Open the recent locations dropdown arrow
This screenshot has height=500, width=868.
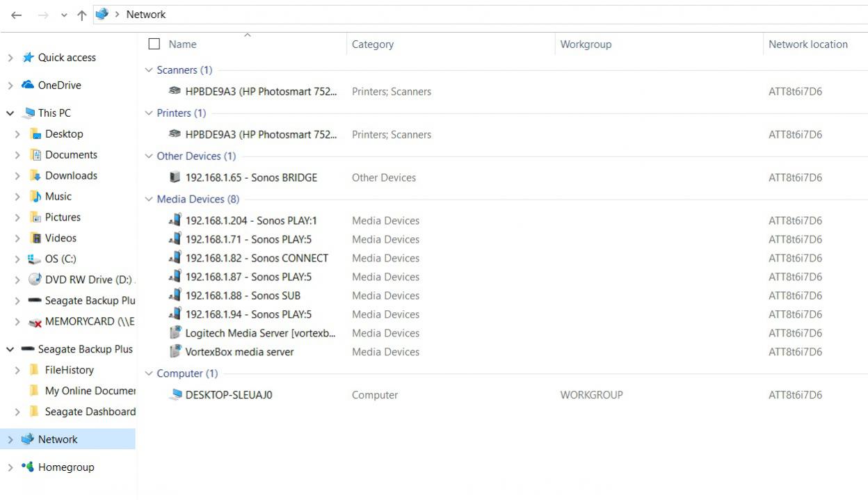[64, 15]
